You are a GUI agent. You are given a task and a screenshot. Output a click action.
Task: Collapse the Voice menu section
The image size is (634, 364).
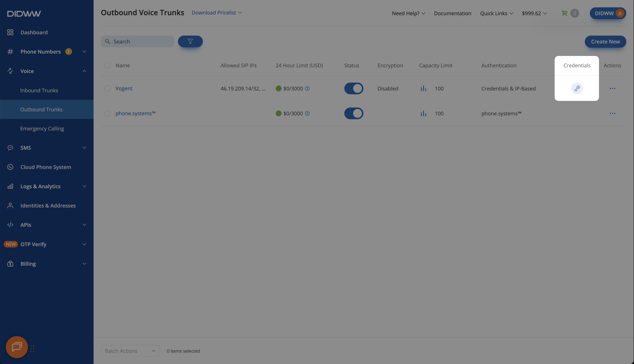[47, 71]
